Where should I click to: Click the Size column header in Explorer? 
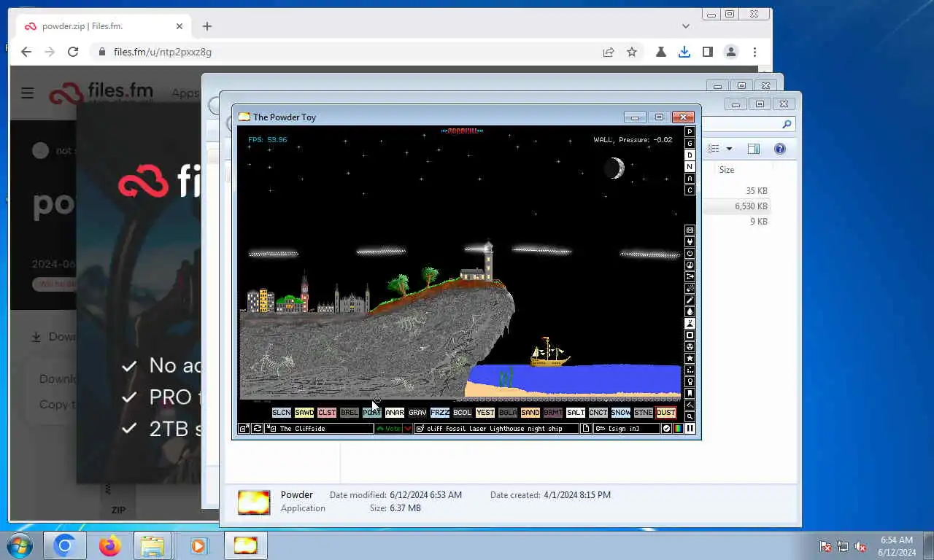click(x=727, y=170)
